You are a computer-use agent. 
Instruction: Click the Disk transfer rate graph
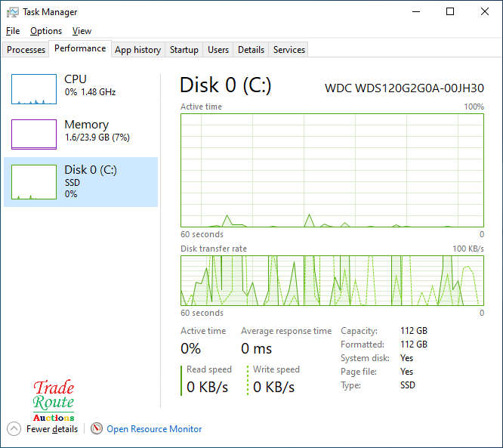(332, 280)
